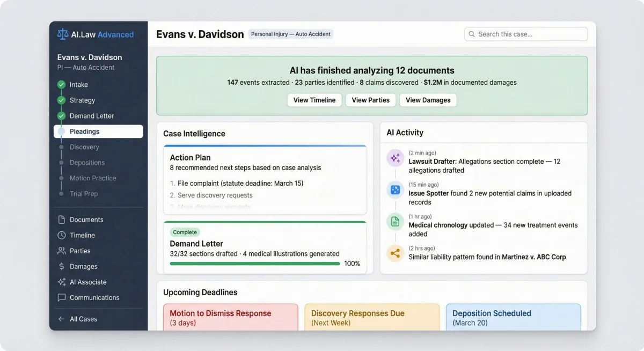Image resolution: width=644 pixels, height=351 pixels.
Task: Click the Evans v. Davidson page title
Action: pyautogui.click(x=200, y=34)
